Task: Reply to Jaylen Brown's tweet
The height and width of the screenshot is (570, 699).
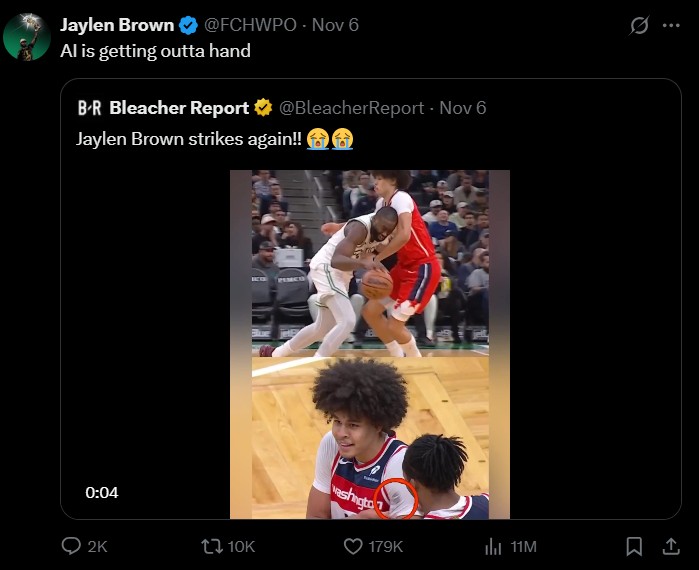Action: (x=72, y=546)
